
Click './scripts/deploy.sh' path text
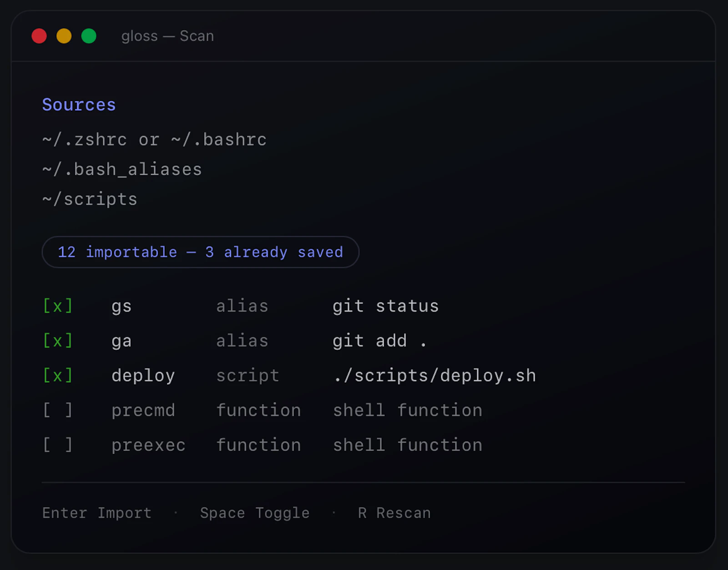tap(435, 376)
